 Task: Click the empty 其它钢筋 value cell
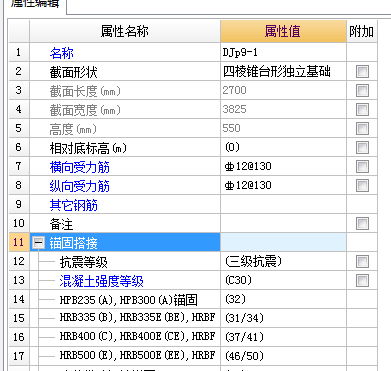(283, 204)
